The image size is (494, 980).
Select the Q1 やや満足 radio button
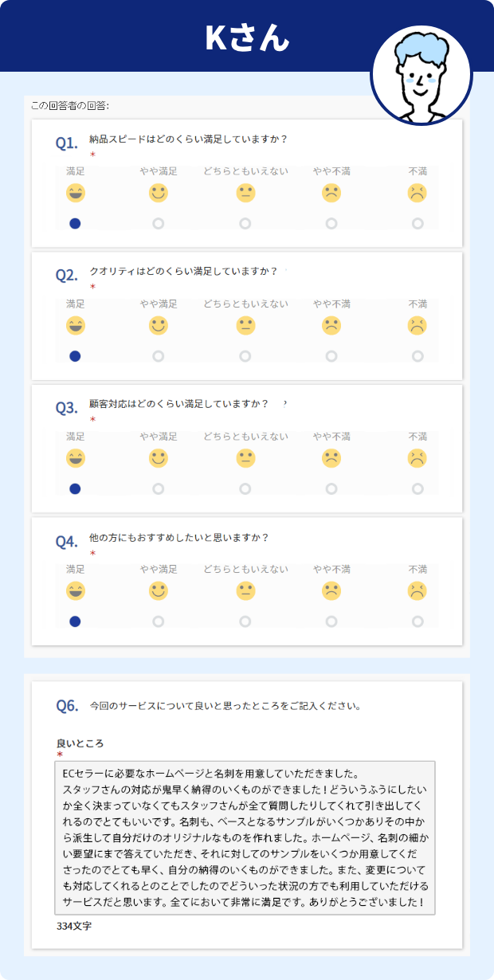(159, 224)
